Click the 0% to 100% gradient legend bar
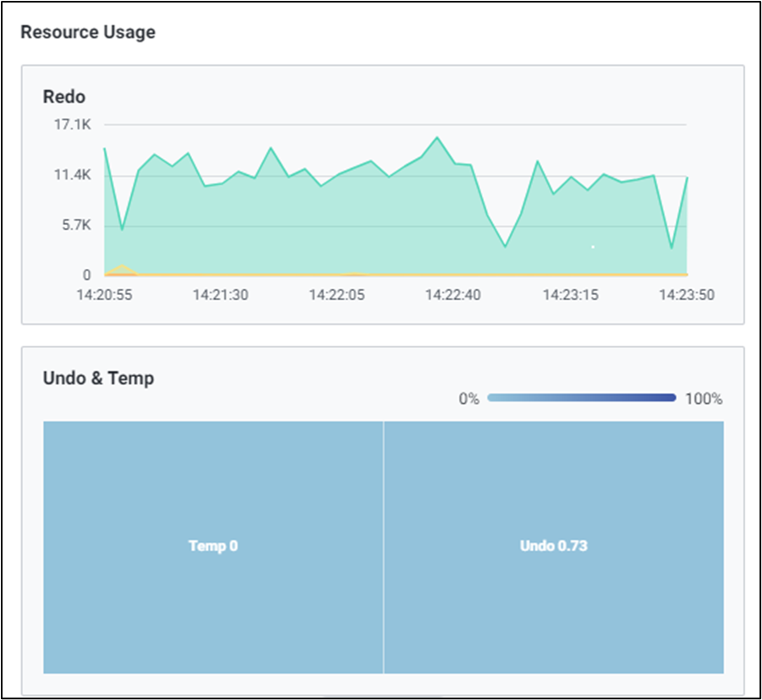The image size is (762, 700). pos(582,397)
